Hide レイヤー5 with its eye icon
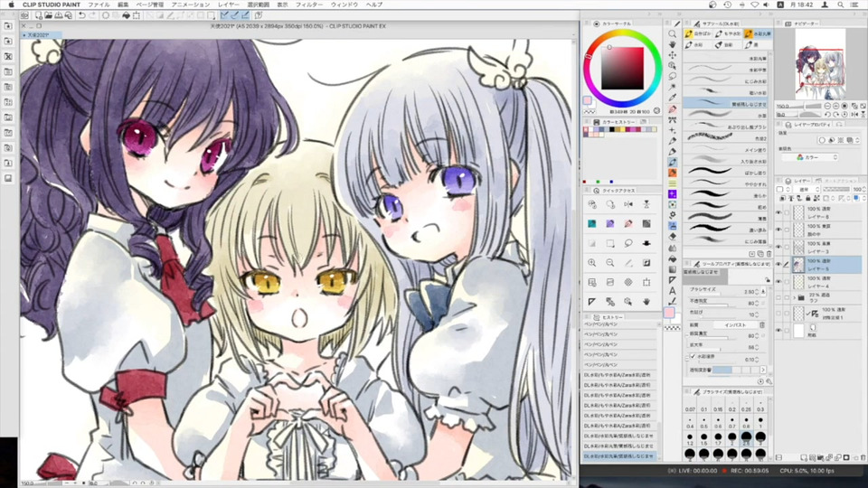 pos(778,265)
